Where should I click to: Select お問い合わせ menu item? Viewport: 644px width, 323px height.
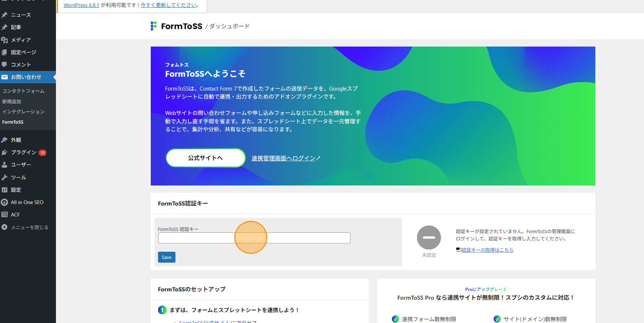28,77
